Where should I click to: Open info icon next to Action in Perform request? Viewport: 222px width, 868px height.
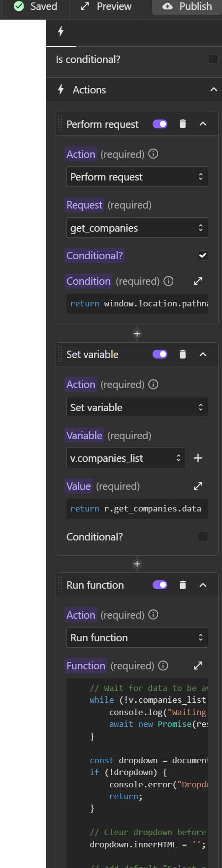(x=153, y=154)
